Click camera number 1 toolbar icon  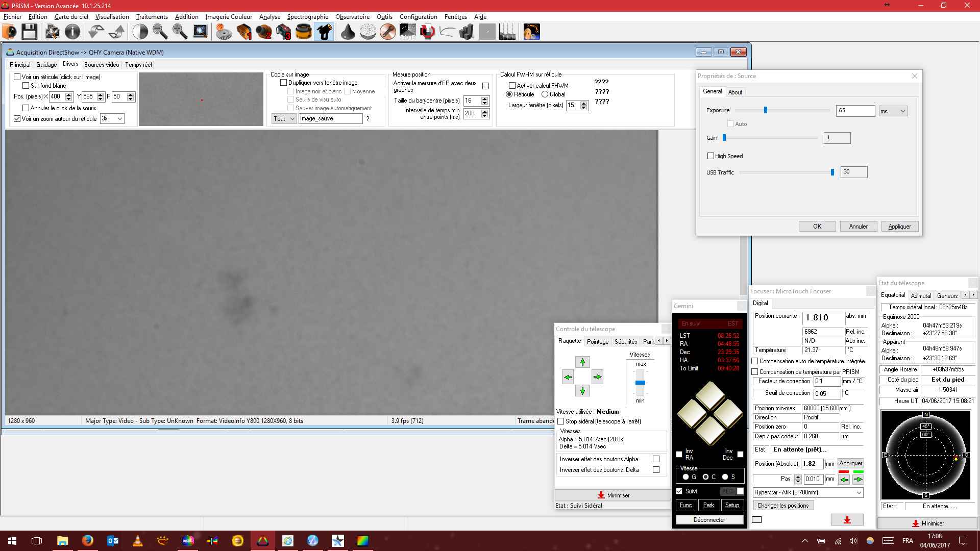[244, 32]
